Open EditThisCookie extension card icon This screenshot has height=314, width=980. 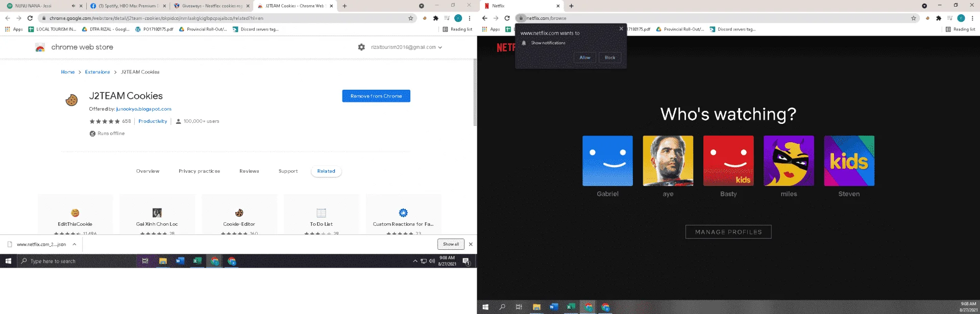pyautogui.click(x=75, y=213)
